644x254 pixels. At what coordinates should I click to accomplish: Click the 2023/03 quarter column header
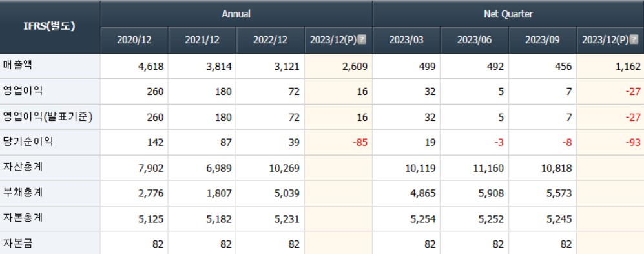406,40
